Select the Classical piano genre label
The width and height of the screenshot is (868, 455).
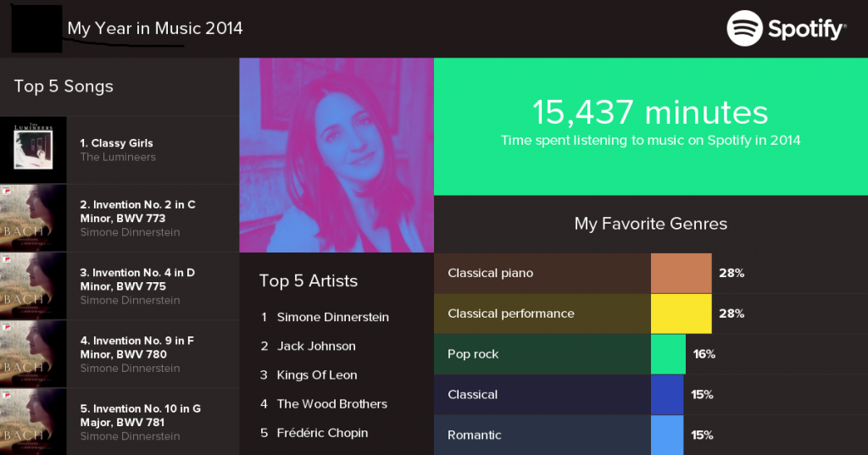click(491, 273)
